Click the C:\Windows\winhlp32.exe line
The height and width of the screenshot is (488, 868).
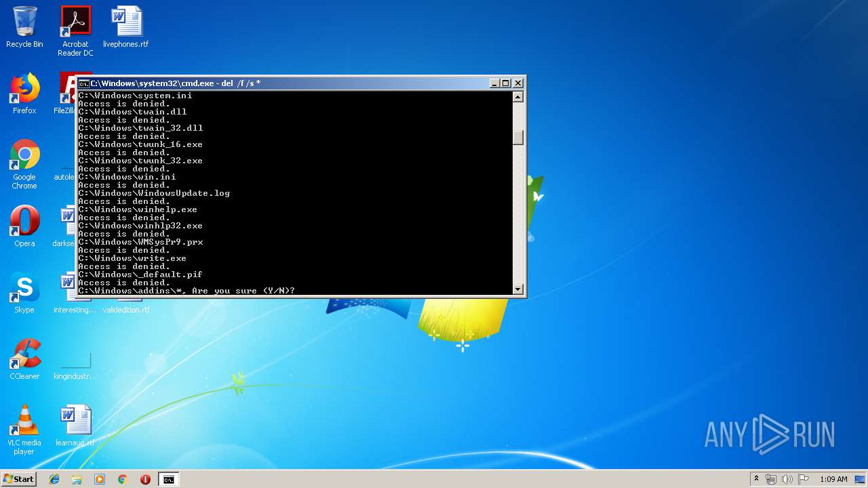[140, 226]
